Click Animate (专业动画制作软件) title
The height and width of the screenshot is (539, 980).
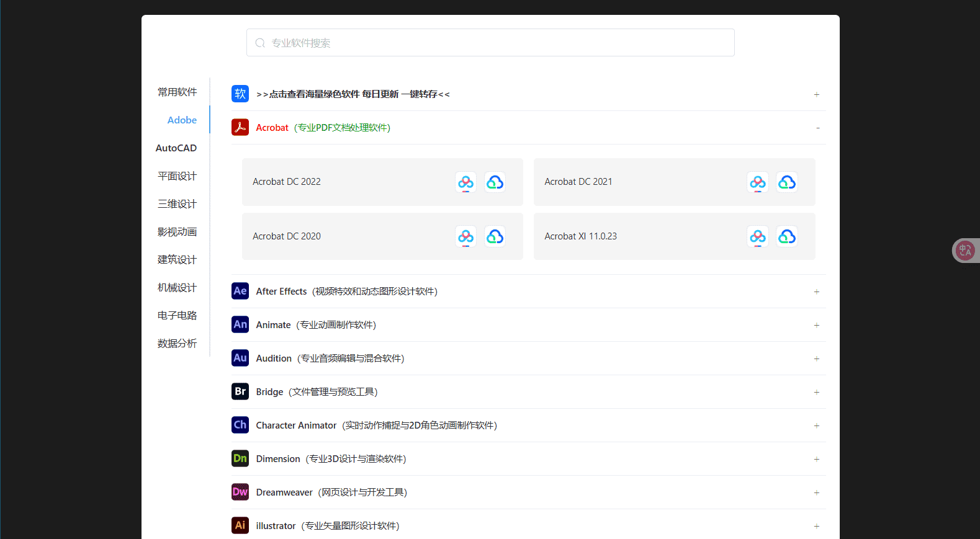click(x=316, y=325)
